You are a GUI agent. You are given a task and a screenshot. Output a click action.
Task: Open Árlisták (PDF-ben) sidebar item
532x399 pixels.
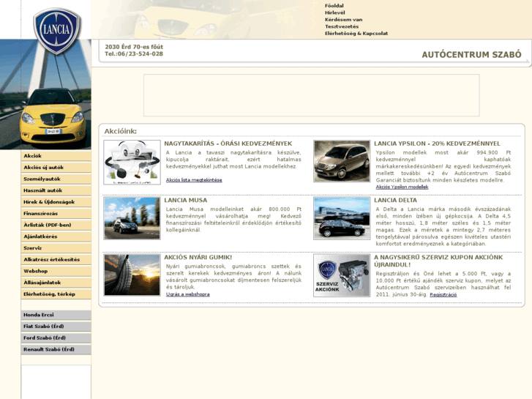(x=56, y=225)
